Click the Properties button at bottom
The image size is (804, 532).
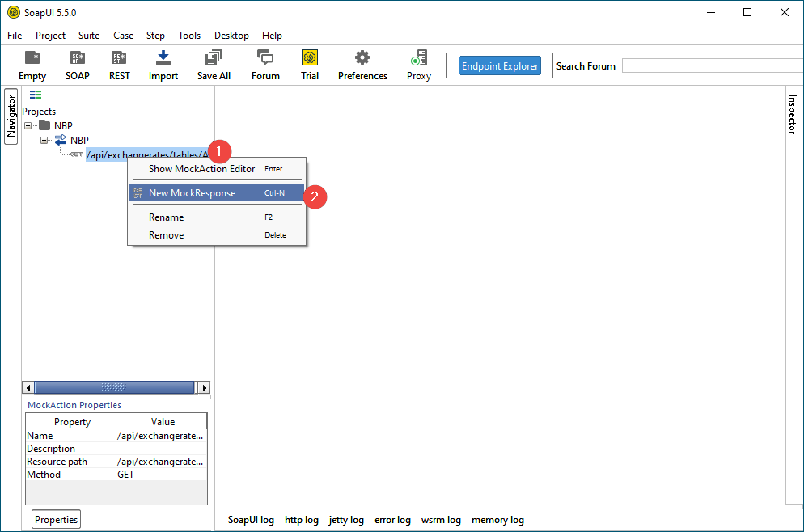point(57,520)
